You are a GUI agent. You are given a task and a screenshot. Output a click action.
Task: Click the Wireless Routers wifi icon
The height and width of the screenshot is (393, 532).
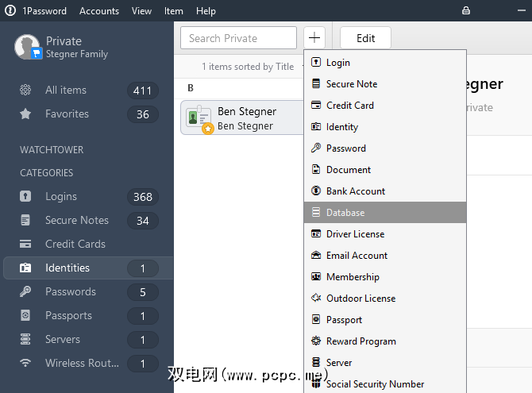click(25, 363)
